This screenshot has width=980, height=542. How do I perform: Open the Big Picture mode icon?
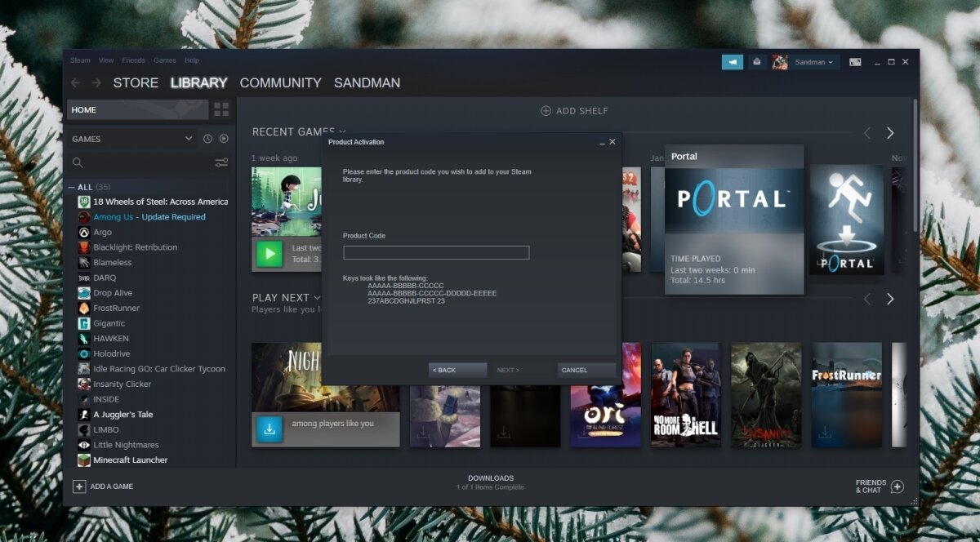(x=855, y=61)
